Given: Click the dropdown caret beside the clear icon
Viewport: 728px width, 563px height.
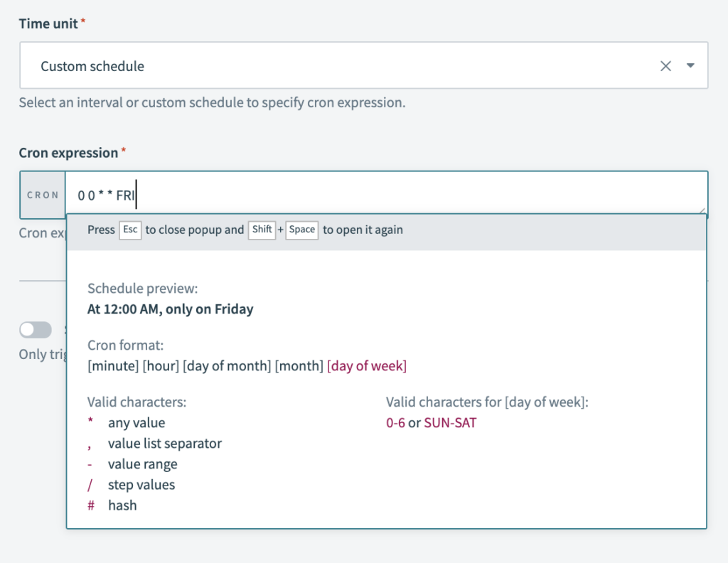Looking at the screenshot, I should tap(690, 65).
